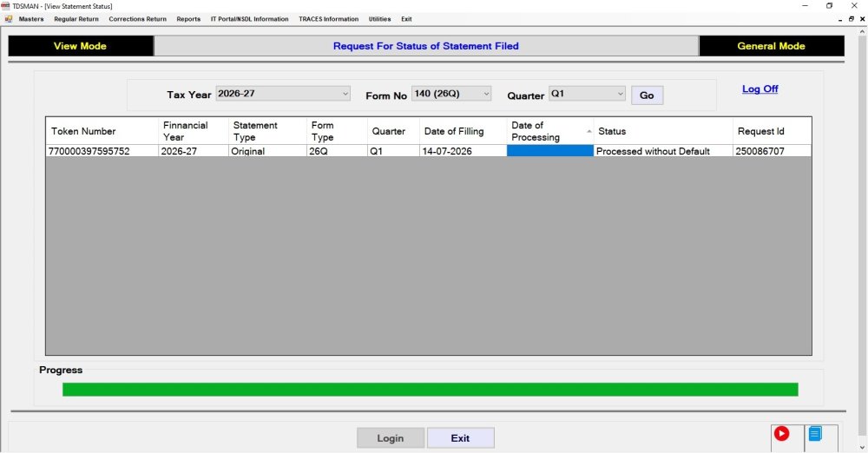Screen dimensions: 868x453
Task: Restore the inner child window
Action: coord(852,19)
